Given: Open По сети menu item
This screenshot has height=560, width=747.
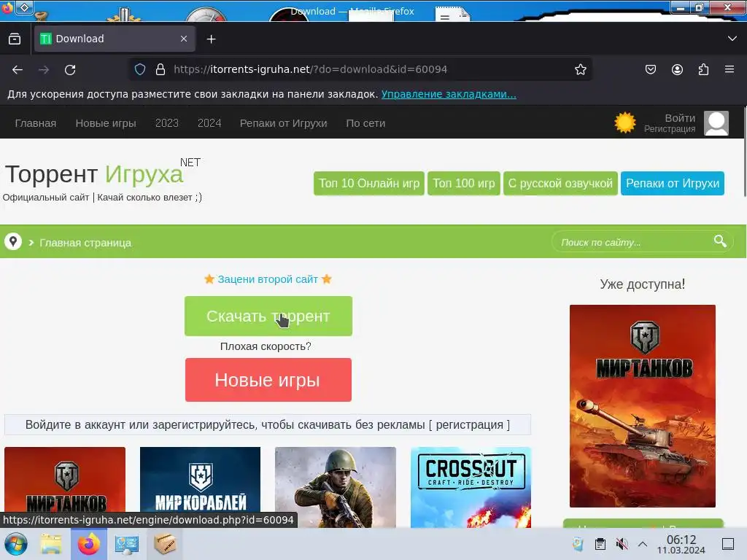Looking at the screenshot, I should pos(365,123).
